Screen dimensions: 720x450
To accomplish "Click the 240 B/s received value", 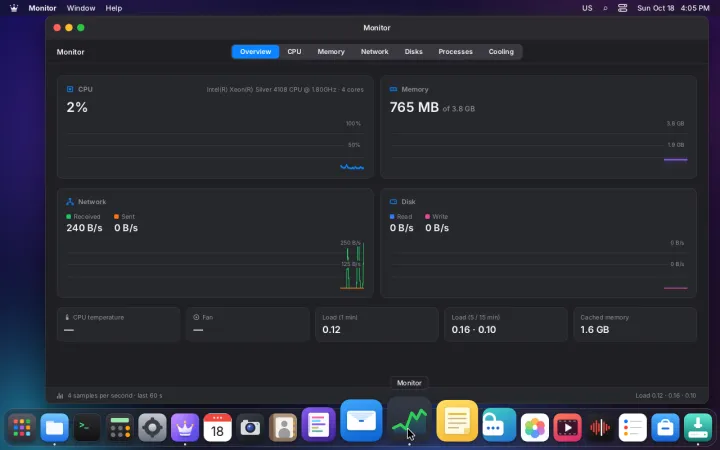I will click(x=84, y=228).
